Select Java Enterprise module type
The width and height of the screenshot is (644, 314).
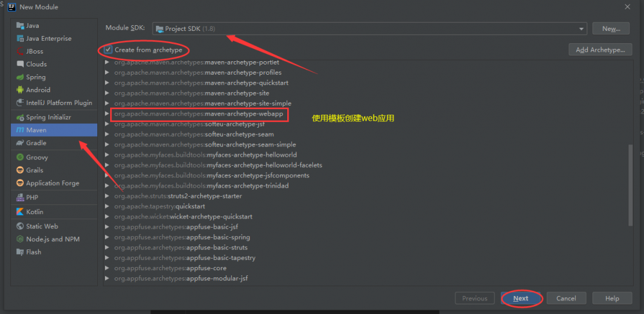tap(54, 38)
